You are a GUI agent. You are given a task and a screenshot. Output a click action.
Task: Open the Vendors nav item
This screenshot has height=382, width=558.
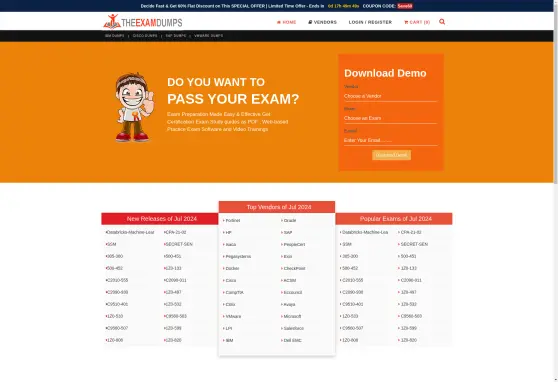tap(322, 22)
